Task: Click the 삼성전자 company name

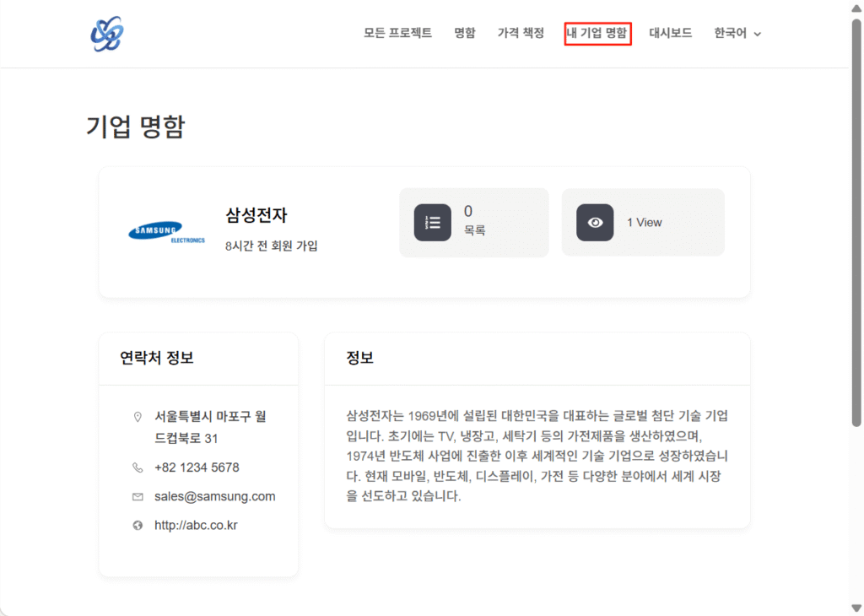Action: tap(256, 215)
